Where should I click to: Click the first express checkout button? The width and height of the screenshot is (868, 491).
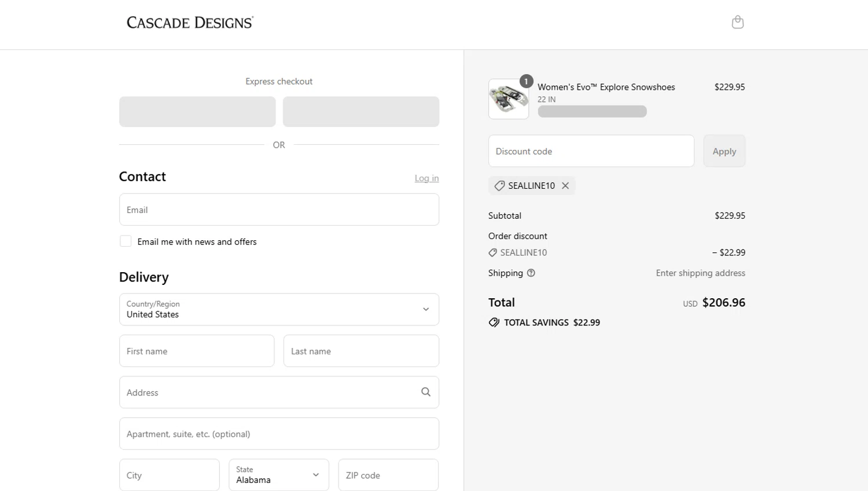[197, 112]
